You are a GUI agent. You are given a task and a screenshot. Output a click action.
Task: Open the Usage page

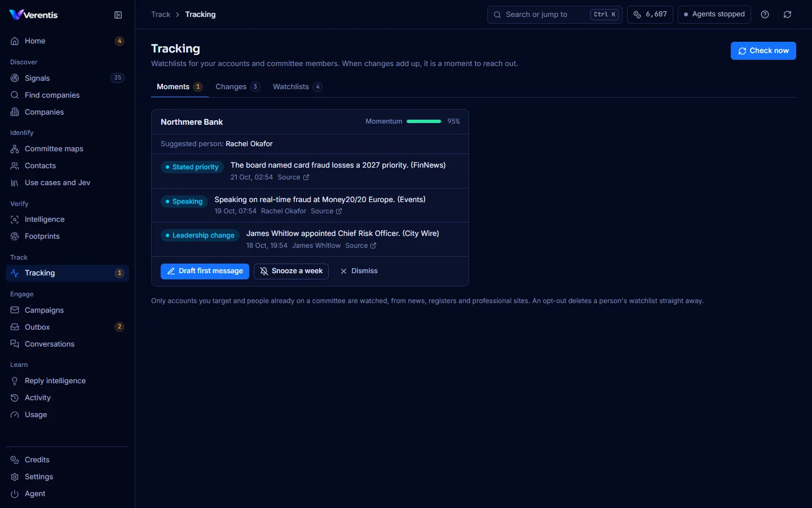click(67, 414)
